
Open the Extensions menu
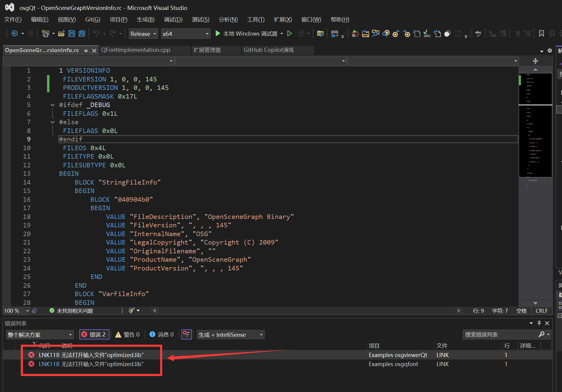tap(283, 19)
